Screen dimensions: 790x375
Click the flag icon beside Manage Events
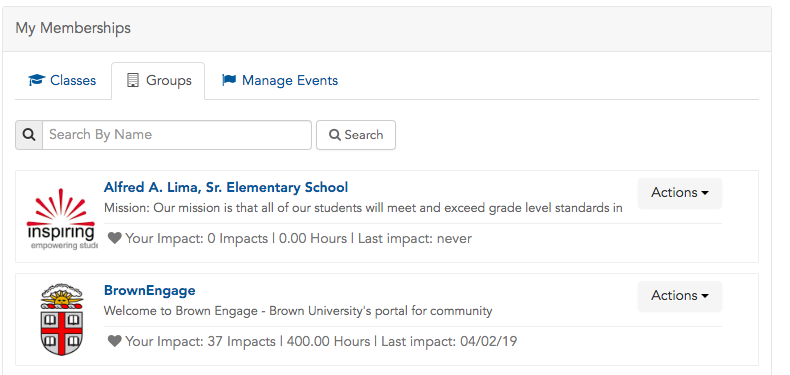(229, 80)
